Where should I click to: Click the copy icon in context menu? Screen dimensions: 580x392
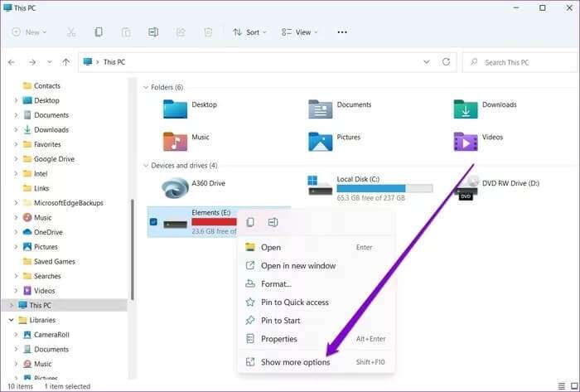[250, 222]
